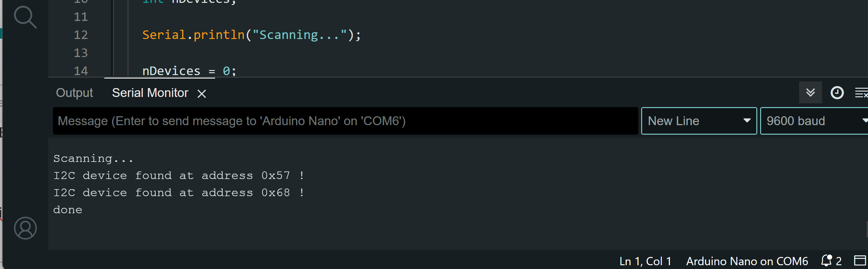
Task: Toggle the bottom panel layout icon
Action: click(x=859, y=260)
